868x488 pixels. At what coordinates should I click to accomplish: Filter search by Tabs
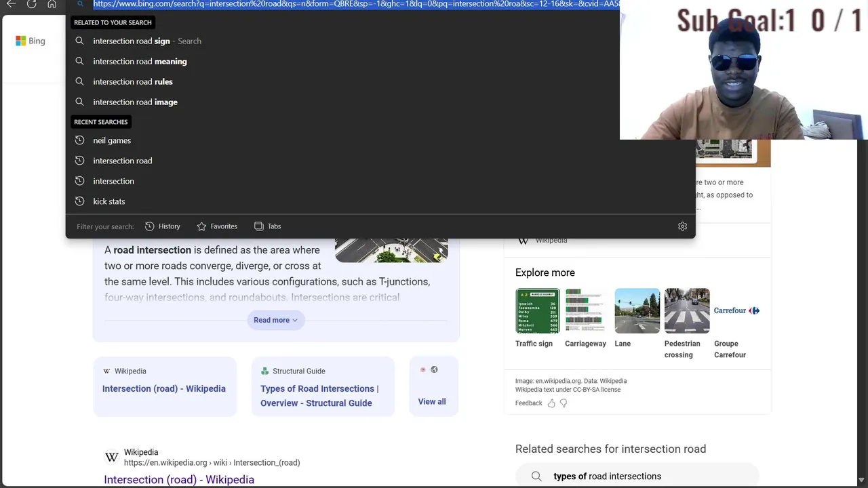pyautogui.click(x=267, y=226)
